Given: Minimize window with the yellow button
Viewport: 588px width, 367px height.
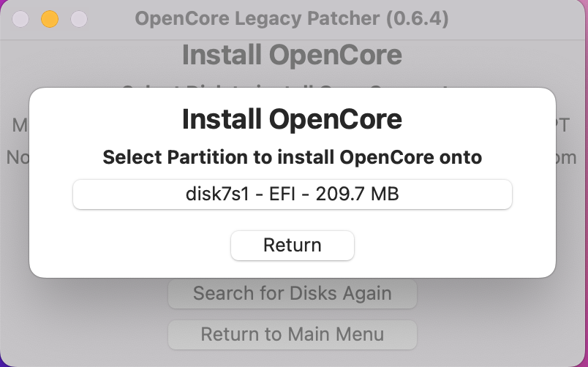Looking at the screenshot, I should 49,19.
